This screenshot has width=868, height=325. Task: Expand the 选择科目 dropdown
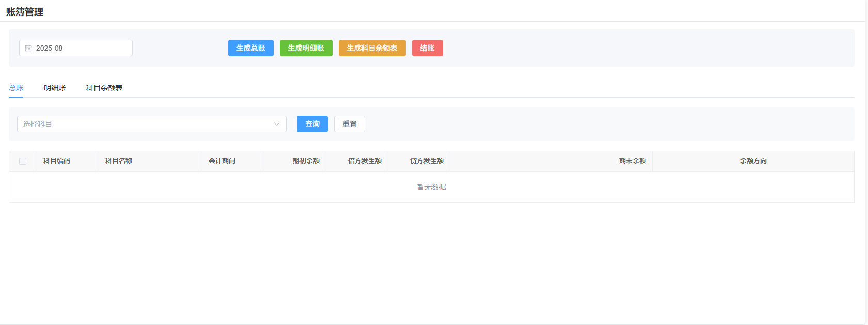click(145, 124)
